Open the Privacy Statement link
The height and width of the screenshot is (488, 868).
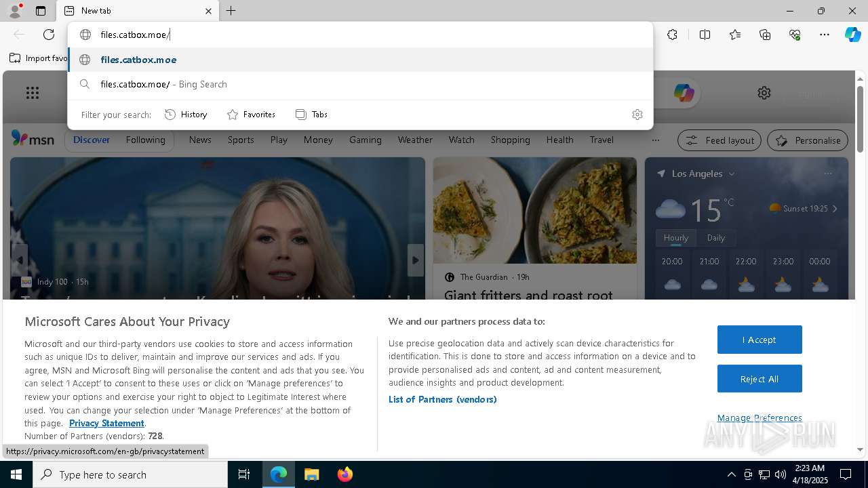(x=106, y=423)
